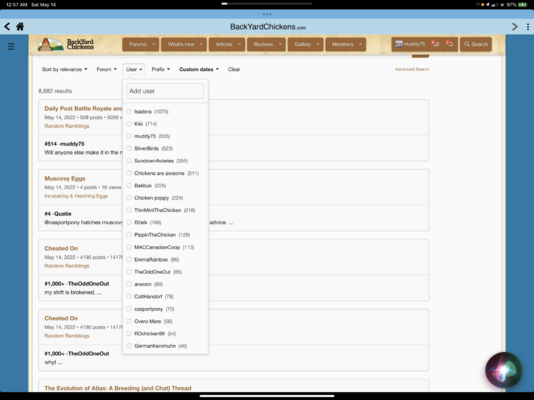The width and height of the screenshot is (534, 400).
Task: Tap the Siri orb icon
Action: click(503, 370)
